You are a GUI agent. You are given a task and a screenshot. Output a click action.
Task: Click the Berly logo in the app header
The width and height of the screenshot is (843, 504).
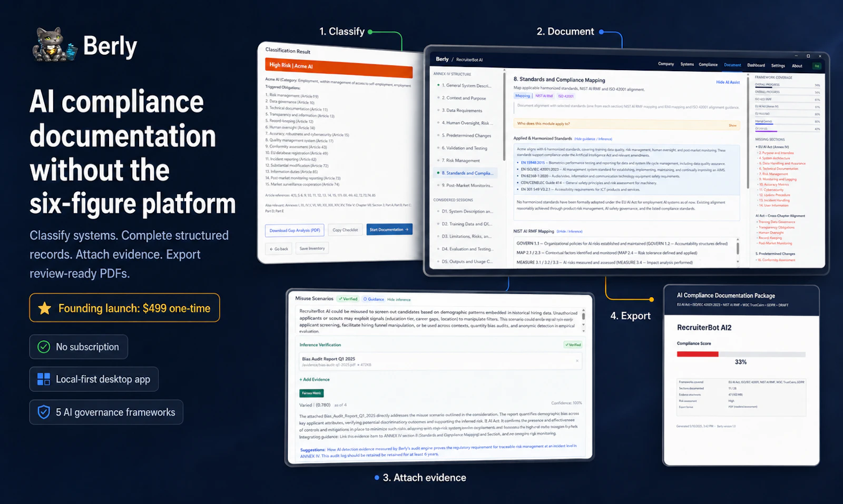[442, 59]
